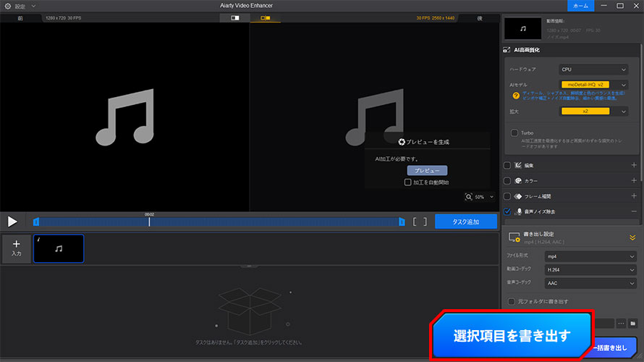Open the 設定 gear icon
Image resolution: width=644 pixels, height=362 pixels.
(8, 7)
